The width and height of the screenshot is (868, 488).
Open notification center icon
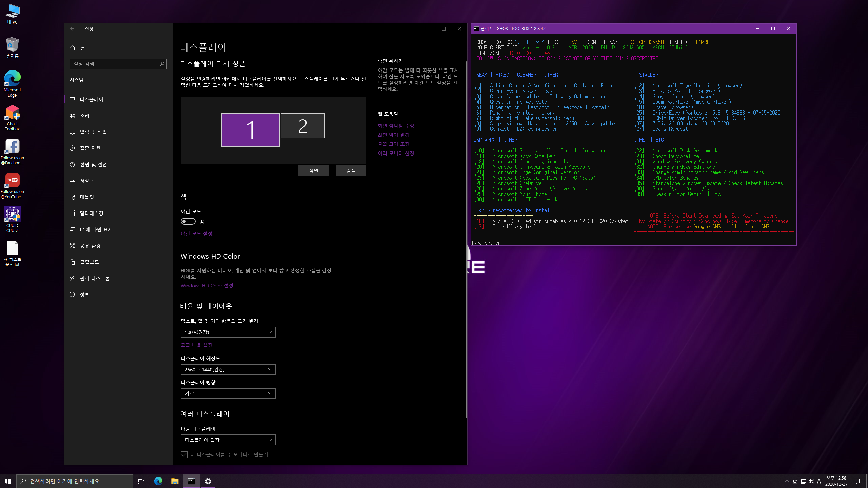pyautogui.click(x=857, y=481)
